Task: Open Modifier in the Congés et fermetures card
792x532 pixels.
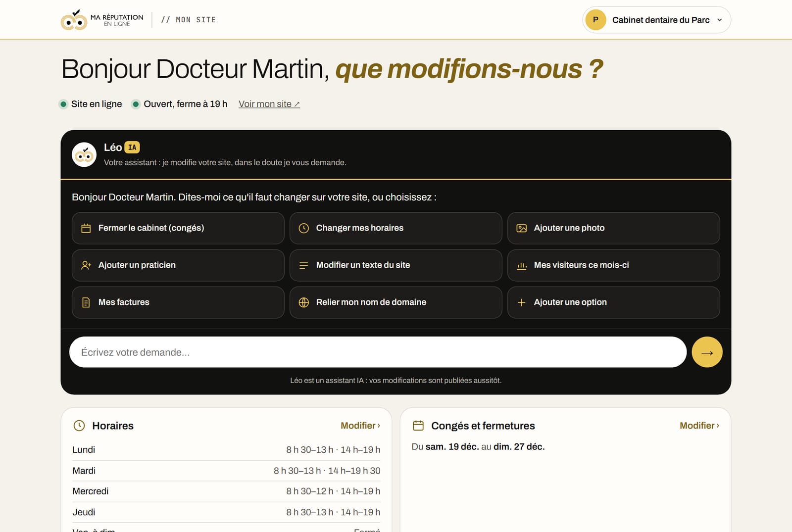Action: tap(699, 426)
